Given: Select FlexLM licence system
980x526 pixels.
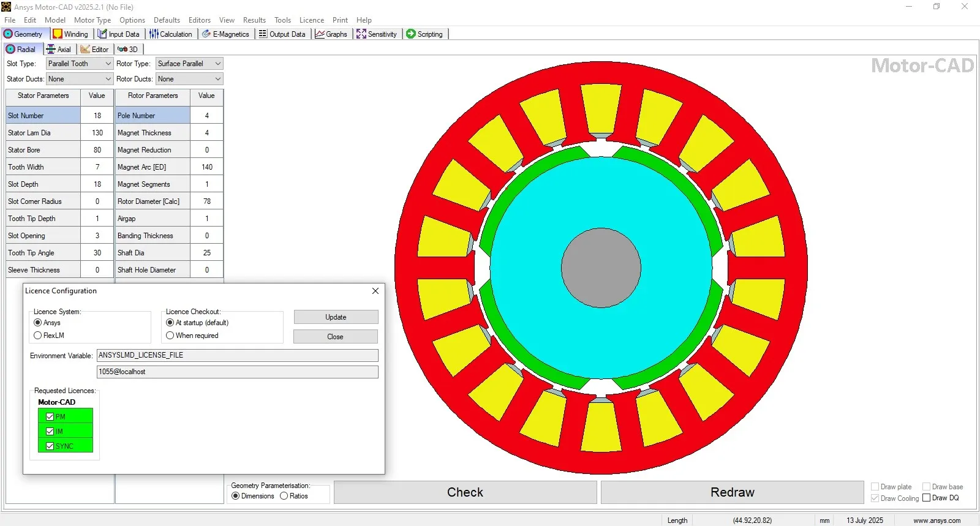Looking at the screenshot, I should tap(38, 336).
